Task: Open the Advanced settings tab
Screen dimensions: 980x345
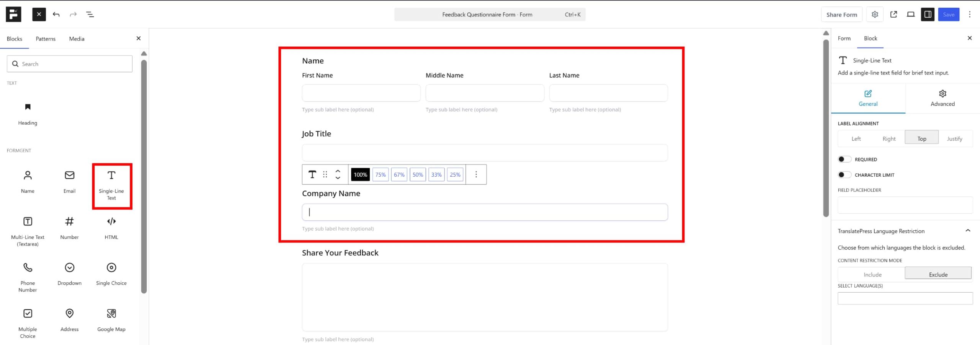Action: point(942,98)
